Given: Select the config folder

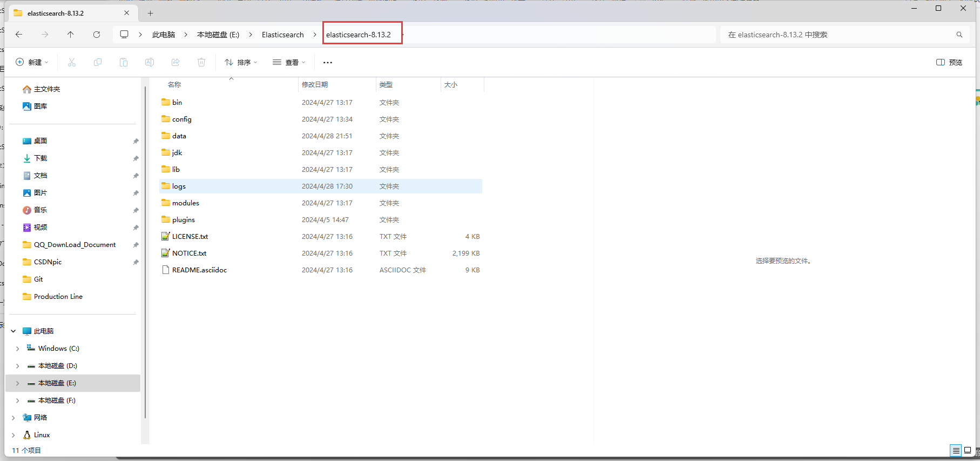Looking at the screenshot, I should coord(321,119).
